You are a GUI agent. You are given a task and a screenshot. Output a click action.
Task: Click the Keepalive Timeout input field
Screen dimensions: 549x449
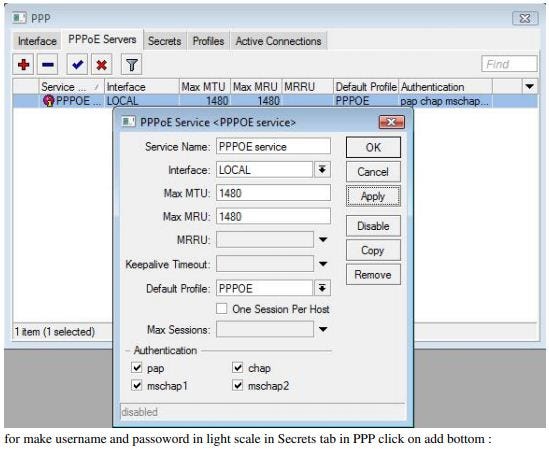point(265,264)
